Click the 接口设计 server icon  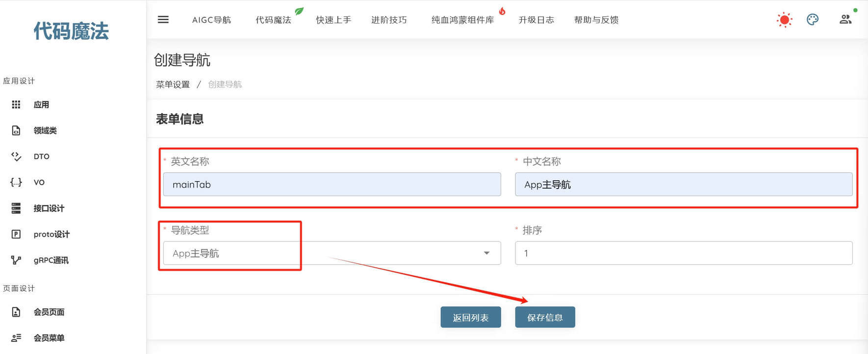pos(16,208)
